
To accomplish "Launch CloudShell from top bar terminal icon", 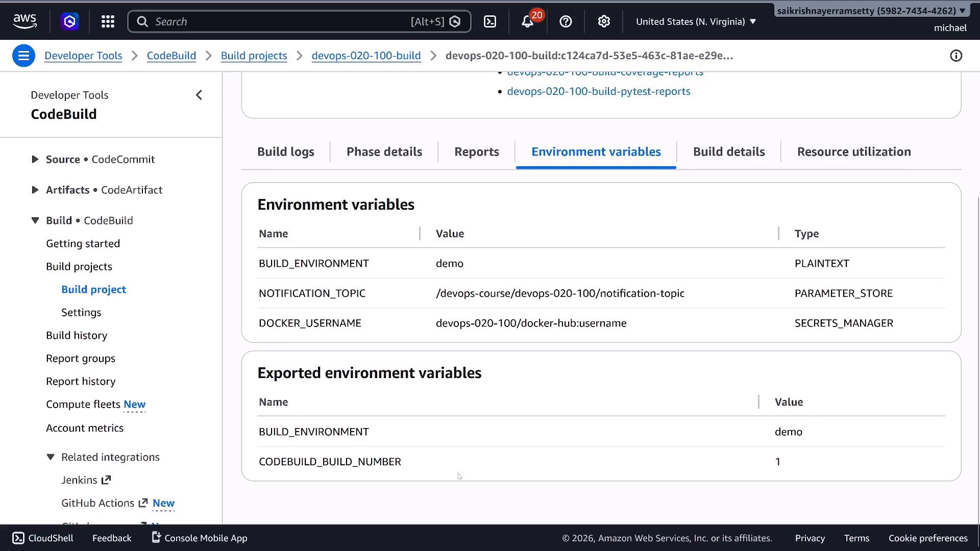I will tap(490, 21).
